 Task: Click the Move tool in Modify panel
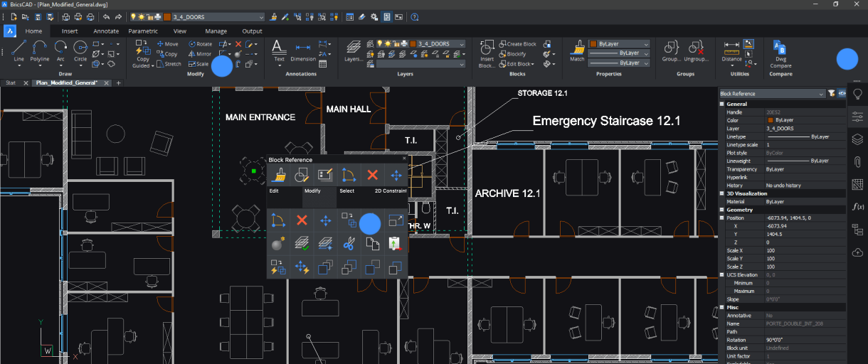click(167, 44)
